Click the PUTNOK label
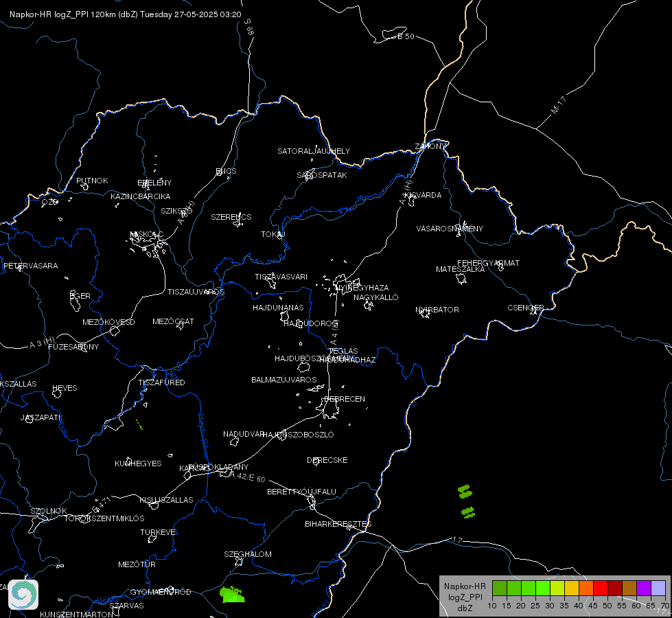The image size is (672, 618). pos(92,181)
